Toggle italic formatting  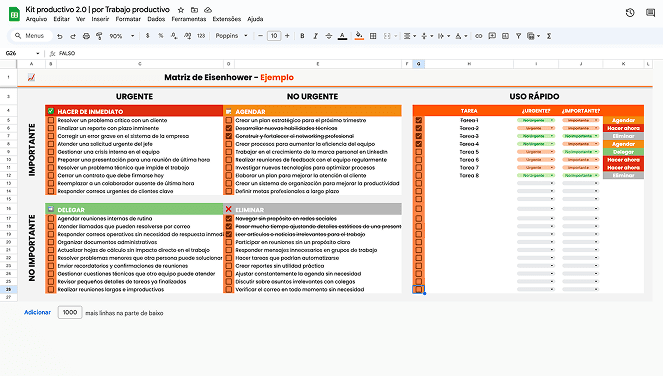315,36
